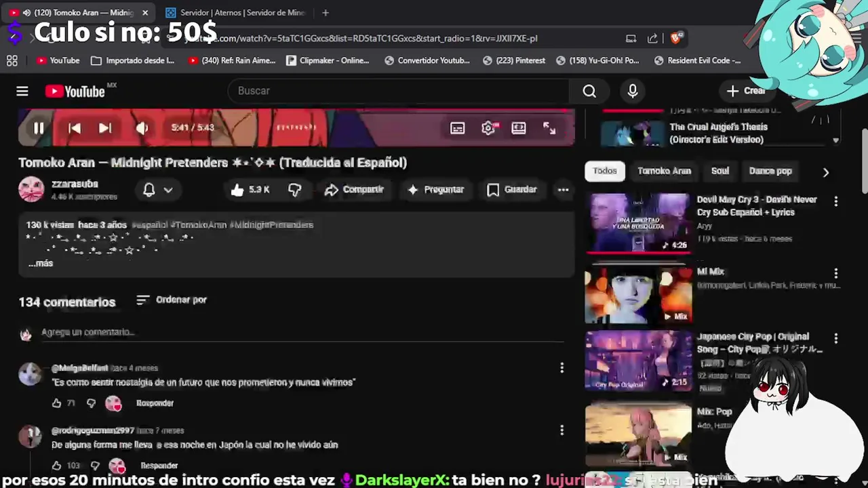
Task: Open Resident Evil Code bookmark
Action: pyautogui.click(x=697, y=60)
